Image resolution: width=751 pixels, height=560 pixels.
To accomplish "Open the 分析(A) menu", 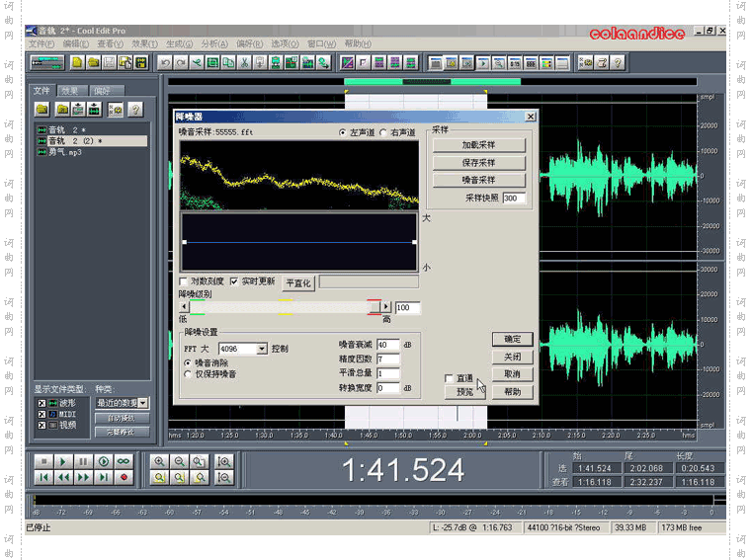I will [214, 44].
